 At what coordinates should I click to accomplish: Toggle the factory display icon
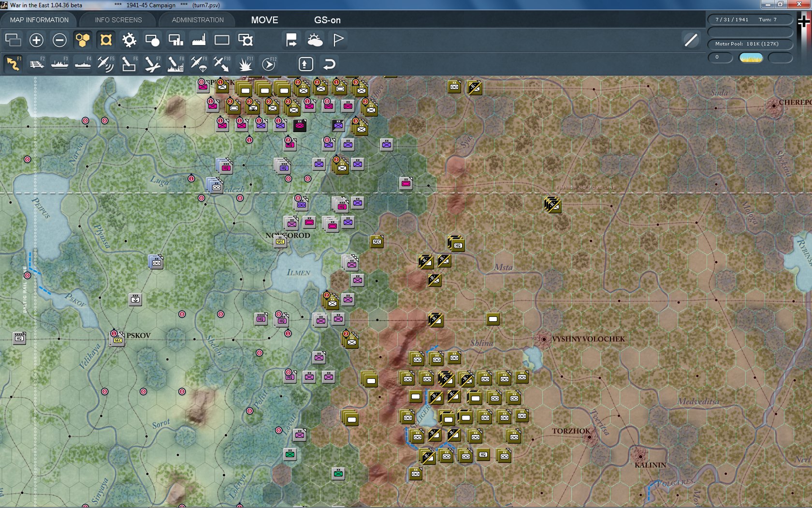(199, 40)
